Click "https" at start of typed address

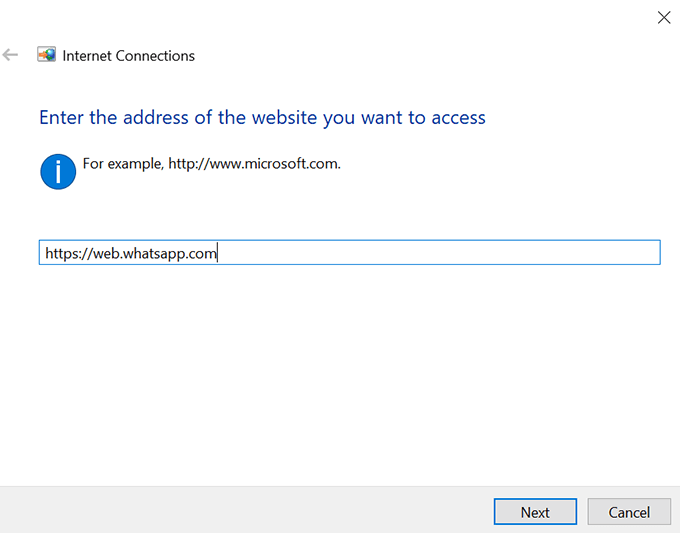coord(62,254)
